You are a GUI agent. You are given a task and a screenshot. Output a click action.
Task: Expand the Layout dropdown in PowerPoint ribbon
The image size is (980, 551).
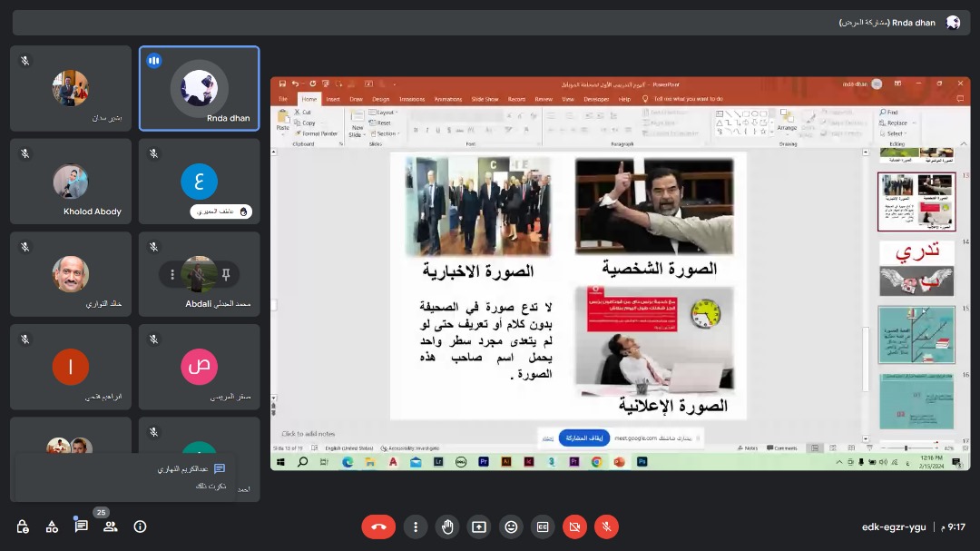(x=386, y=113)
